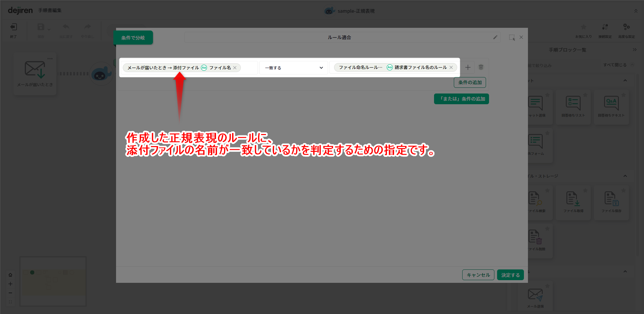Select the 回答待ちリスト block icon
Screen dimensions: 644x314
[573, 103]
